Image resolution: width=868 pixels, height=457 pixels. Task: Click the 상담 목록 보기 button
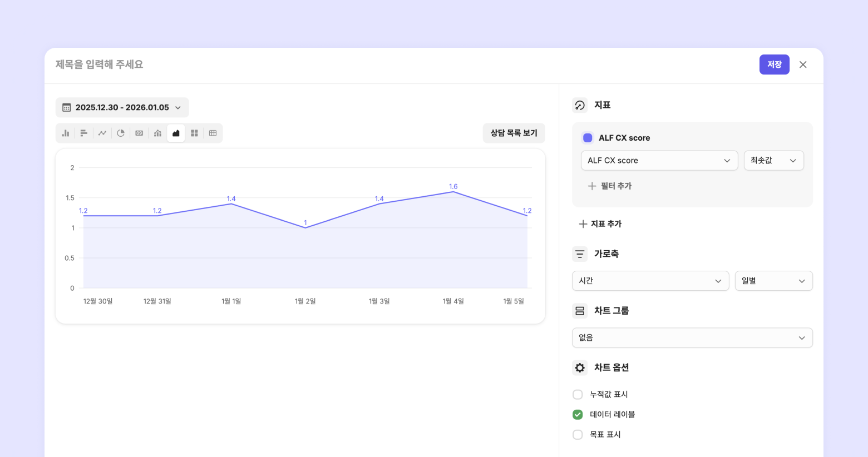click(x=514, y=133)
